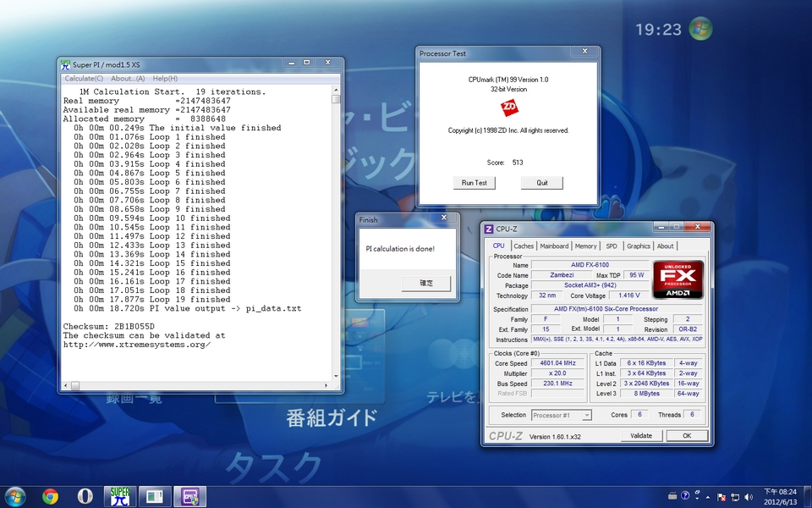812x508 pixels.
Task: Click the CPU-Z title bar icon
Action: click(x=488, y=229)
